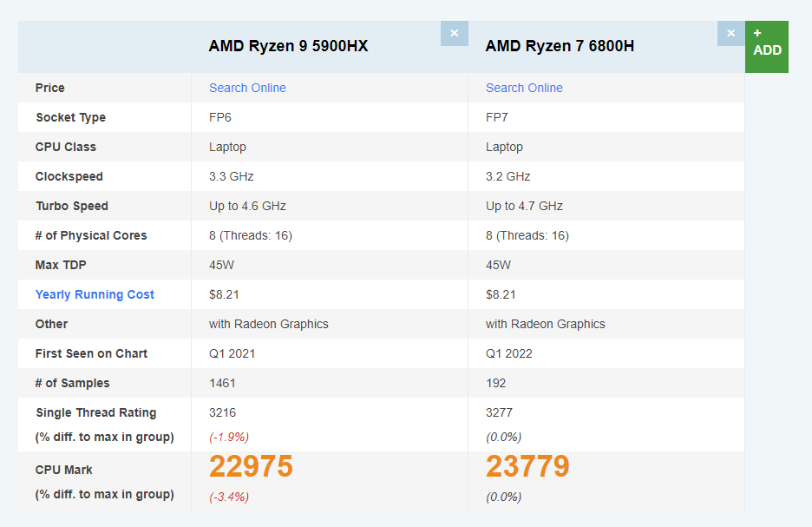812x527 pixels.
Task: Click the (-3.4%) difference value
Action: tap(229, 497)
